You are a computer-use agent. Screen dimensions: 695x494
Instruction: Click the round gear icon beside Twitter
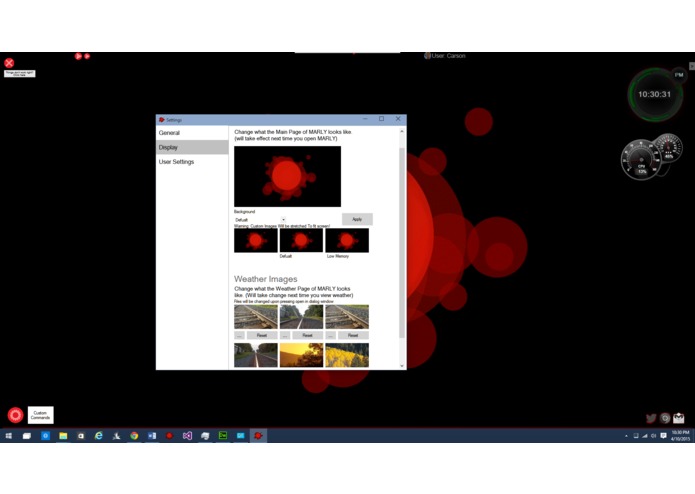click(x=665, y=418)
